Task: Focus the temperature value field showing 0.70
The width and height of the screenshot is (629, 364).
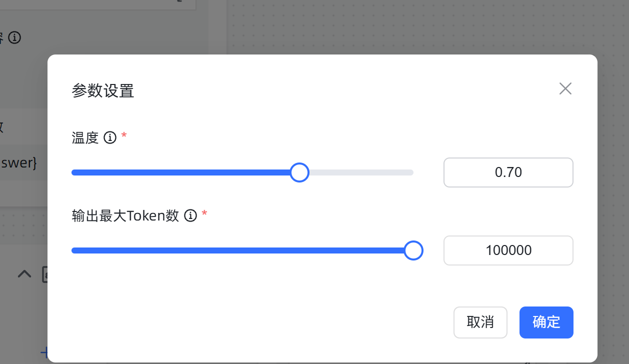Action: point(508,172)
